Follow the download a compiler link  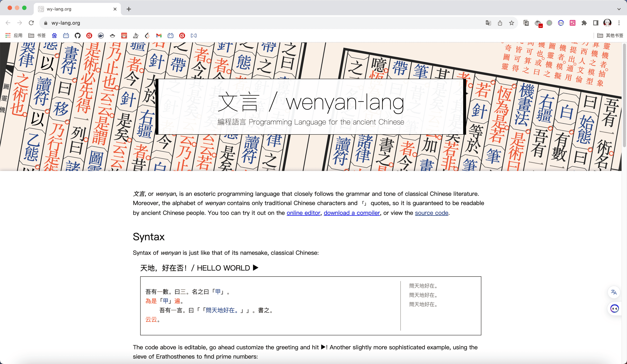pyautogui.click(x=352, y=213)
